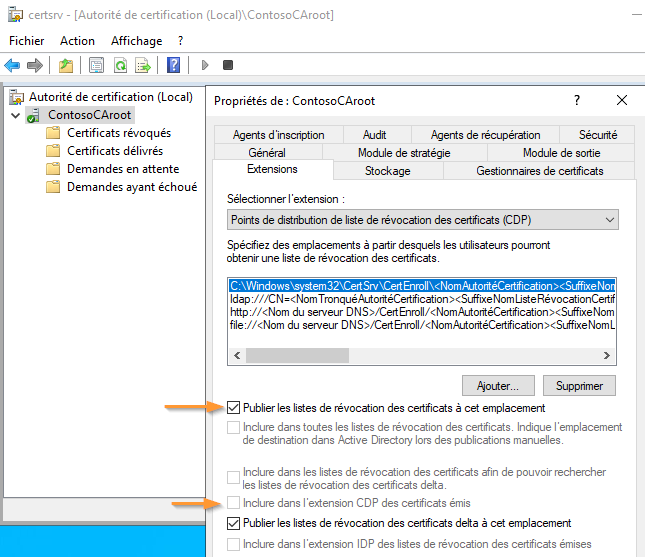Uncheck Publier les listes de révocation à cet emplacement
Screen dimensions: 645x557
pyautogui.click(x=233, y=408)
